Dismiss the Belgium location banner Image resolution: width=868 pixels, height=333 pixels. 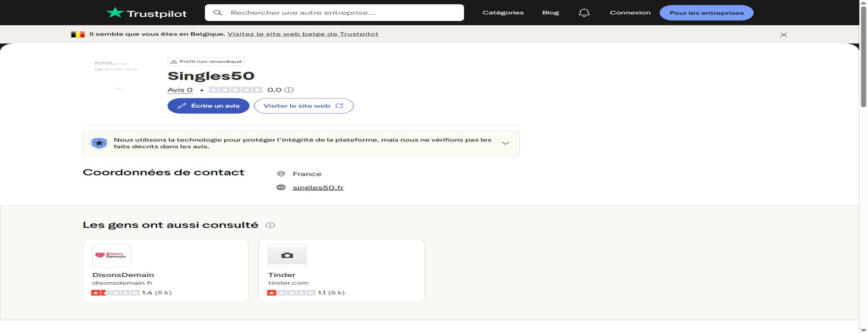click(784, 34)
